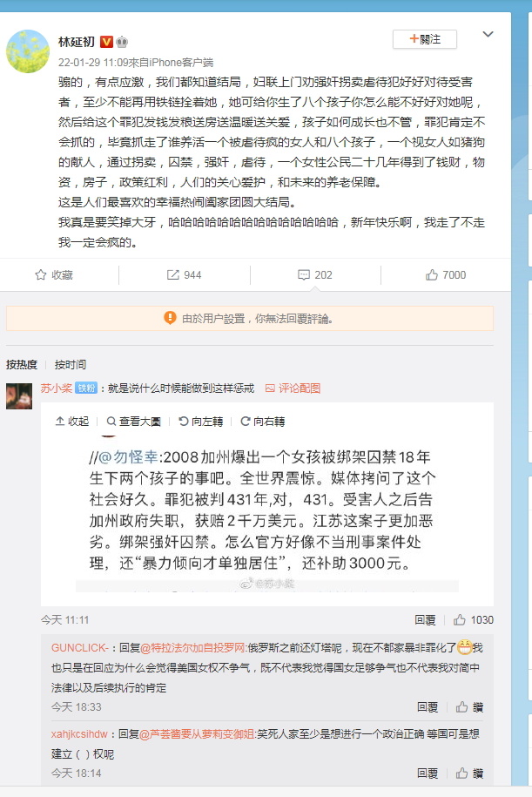
Task: View large image via 查看大圖
Action: pos(133,421)
